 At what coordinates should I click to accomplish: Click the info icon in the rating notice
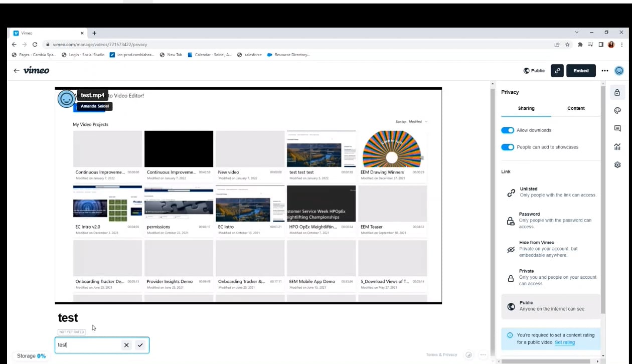pos(510,335)
